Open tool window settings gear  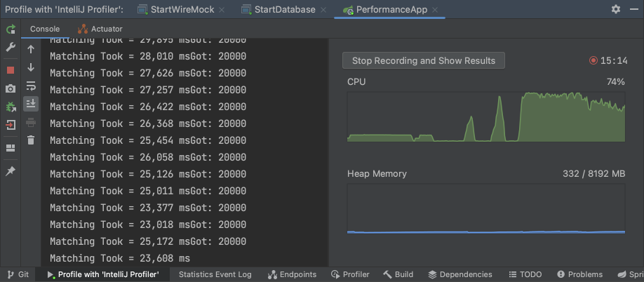(x=616, y=9)
